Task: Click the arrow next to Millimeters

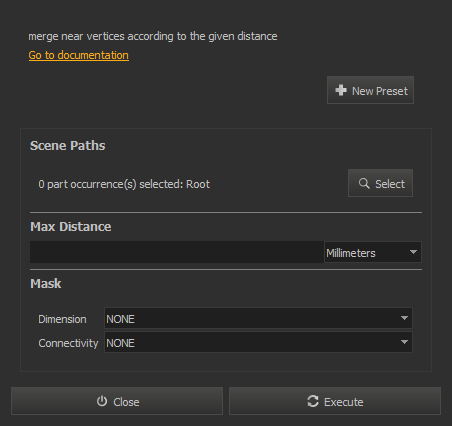Action: tap(413, 252)
